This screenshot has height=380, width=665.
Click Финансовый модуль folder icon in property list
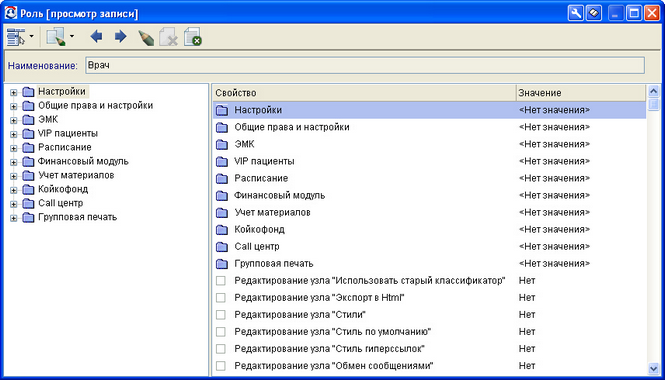tap(222, 196)
